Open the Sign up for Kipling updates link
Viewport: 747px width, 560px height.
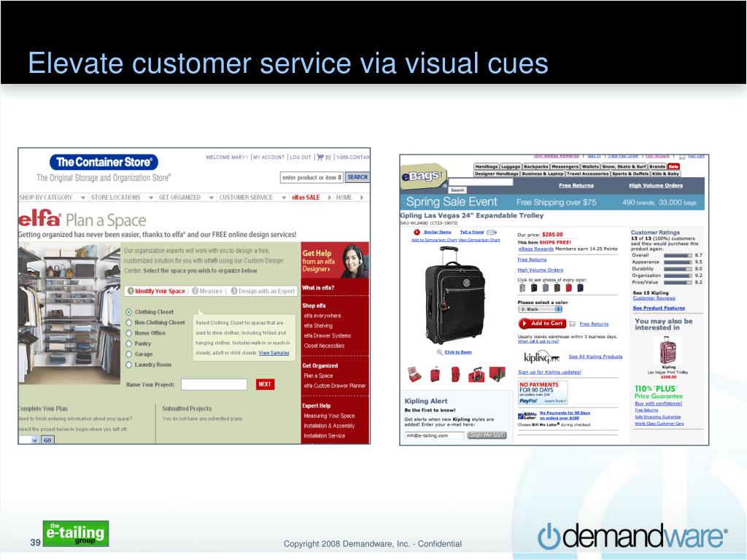[550, 372]
